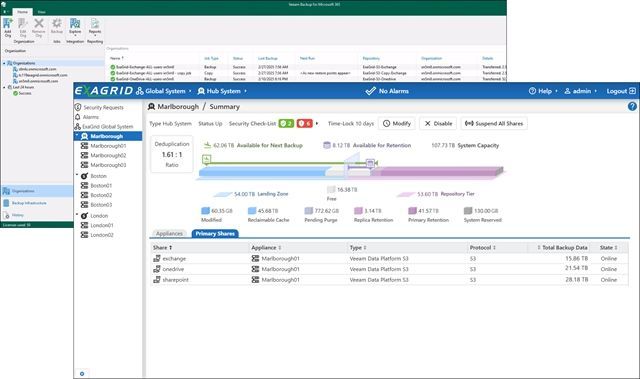Switch to the Appliances tab
Image resolution: width=640 pixels, height=379 pixels.
click(x=169, y=233)
